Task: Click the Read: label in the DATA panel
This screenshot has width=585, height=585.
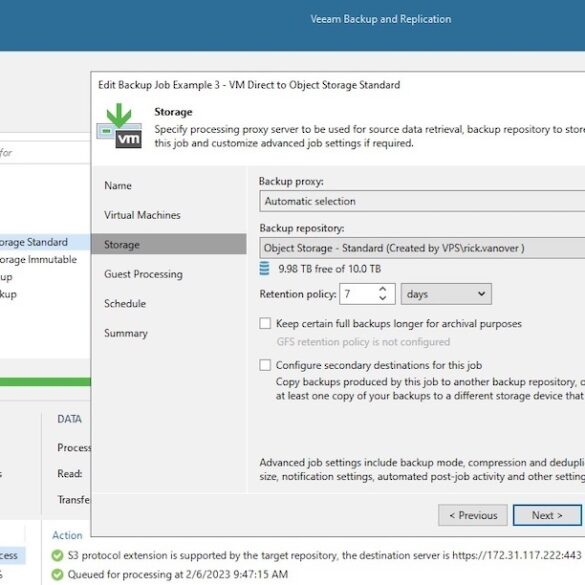Action: 69,473
